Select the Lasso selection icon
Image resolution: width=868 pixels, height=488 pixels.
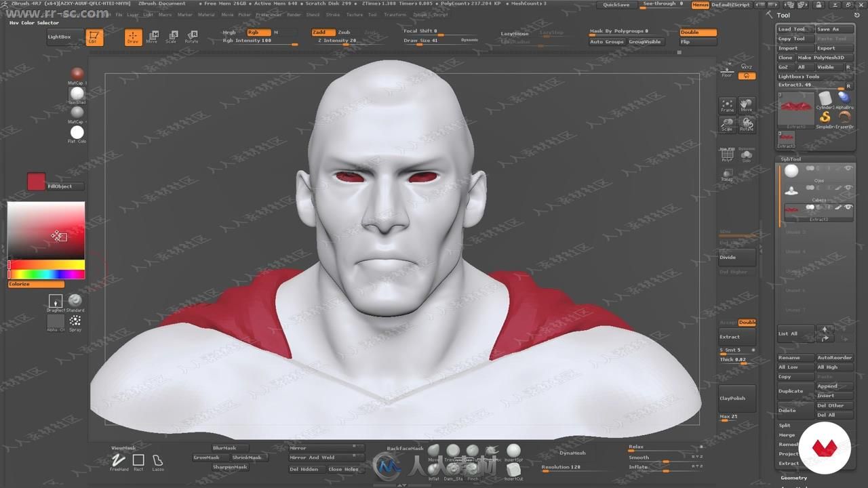[x=157, y=462]
